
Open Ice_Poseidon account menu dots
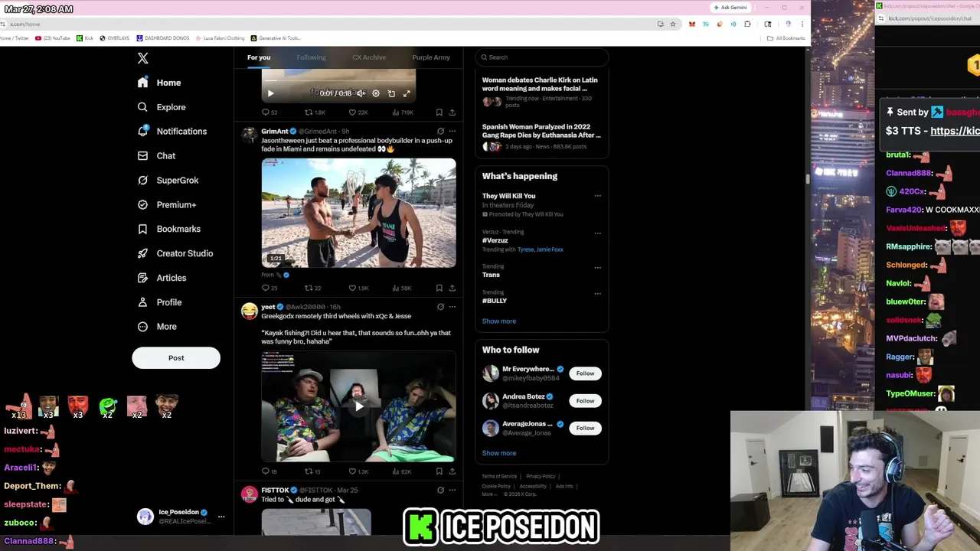[x=221, y=517]
